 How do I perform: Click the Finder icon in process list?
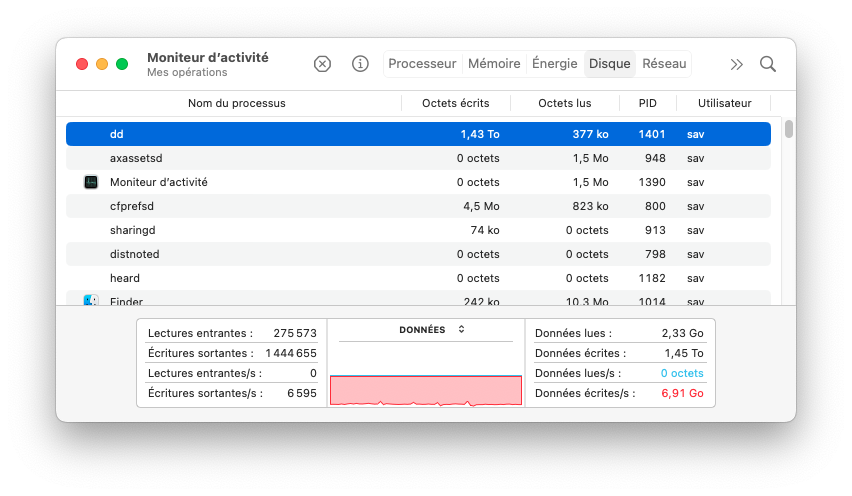(x=91, y=300)
